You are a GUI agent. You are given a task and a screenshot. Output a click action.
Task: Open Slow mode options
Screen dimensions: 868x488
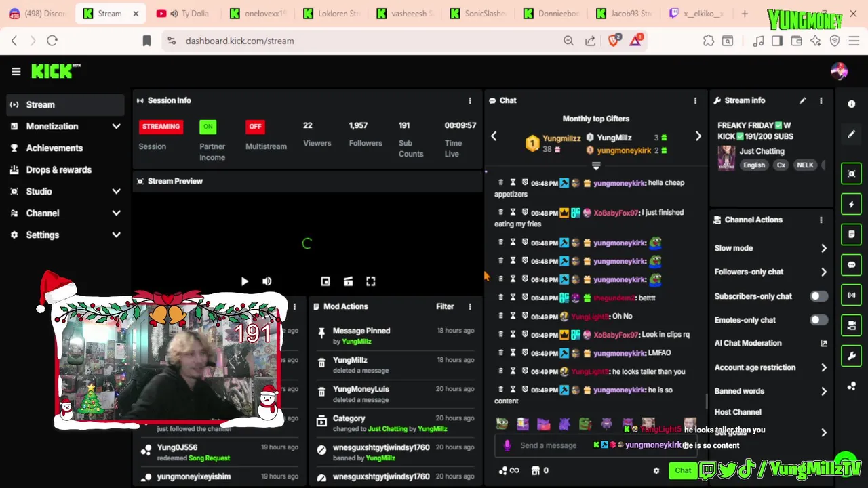pos(771,248)
